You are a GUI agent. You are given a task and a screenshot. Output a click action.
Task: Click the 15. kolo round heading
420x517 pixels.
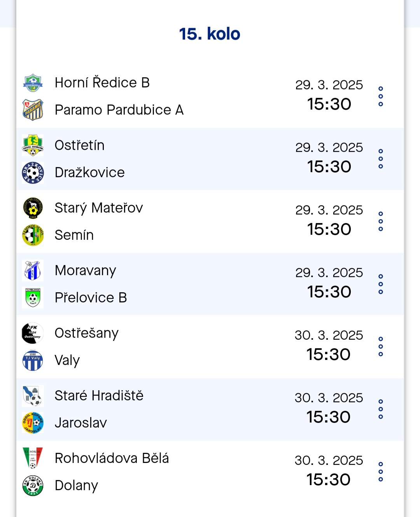click(x=210, y=34)
